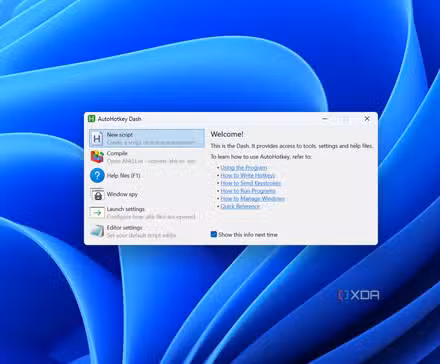
Task: Select Help files (F1) label
Action: [x=123, y=175]
